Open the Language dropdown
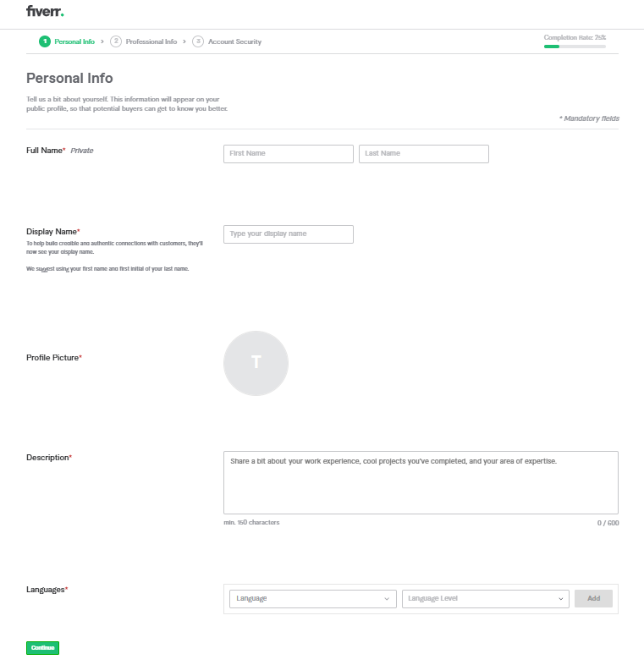644x665 pixels. (312, 599)
